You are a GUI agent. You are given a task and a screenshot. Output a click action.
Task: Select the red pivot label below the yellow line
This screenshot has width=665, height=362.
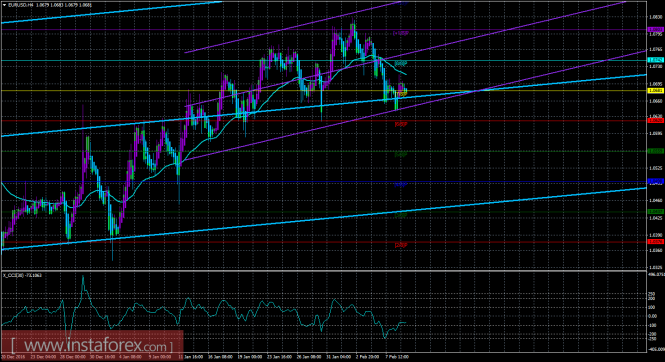pos(401,124)
